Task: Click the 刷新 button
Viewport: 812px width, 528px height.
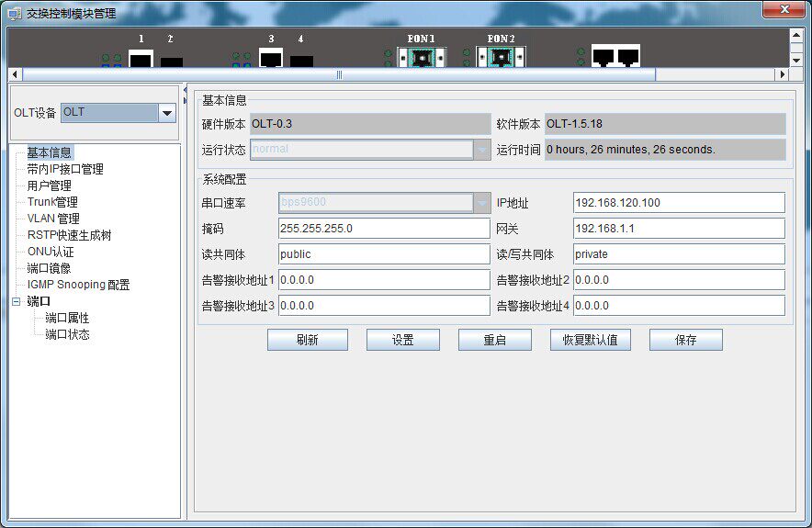Action: tap(308, 340)
